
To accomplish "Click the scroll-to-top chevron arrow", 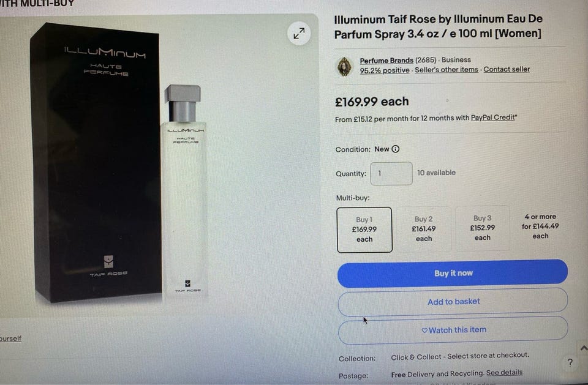I will tap(583, 348).
